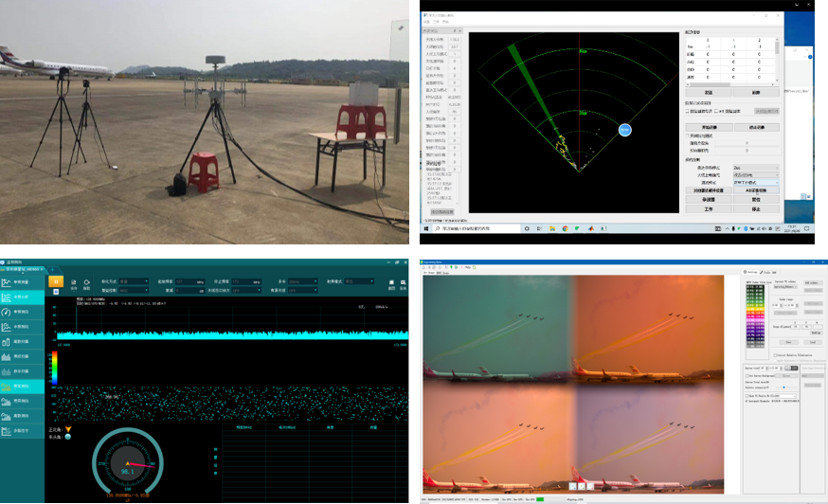This screenshot has height=504, width=828.
Task: Toggle the Use Survey Background checkbox
Action: [747, 376]
